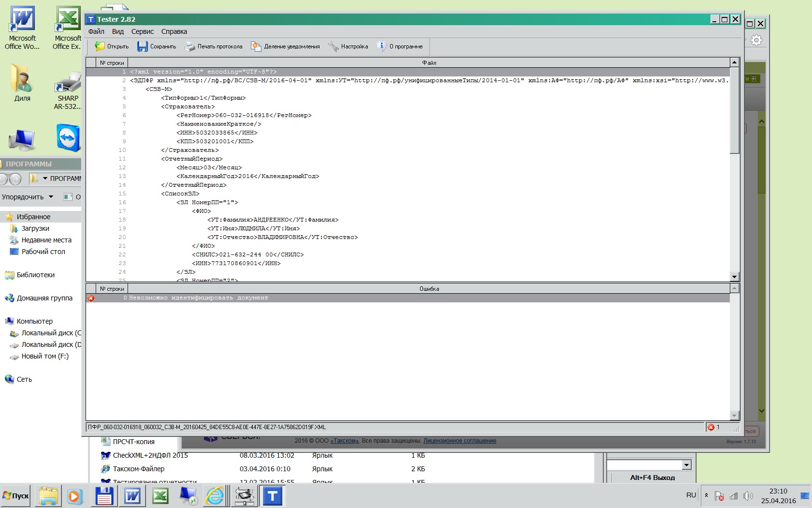Click gear settings icon in background window
812x508 pixels.
(x=756, y=40)
